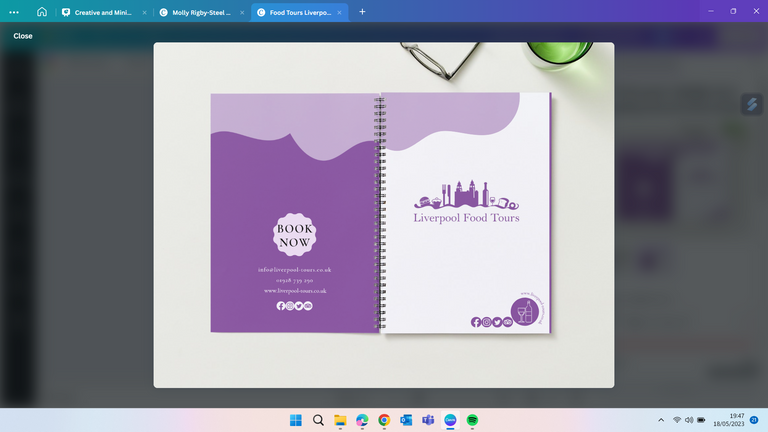Image resolution: width=768 pixels, height=432 pixels.
Task: Launch Google Chrome from taskbar
Action: [384, 420]
